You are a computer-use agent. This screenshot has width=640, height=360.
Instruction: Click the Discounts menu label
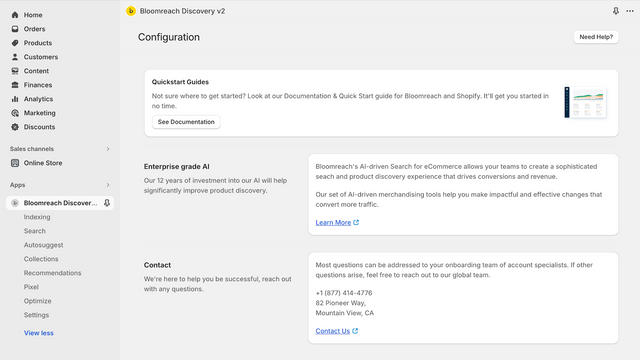click(x=39, y=127)
